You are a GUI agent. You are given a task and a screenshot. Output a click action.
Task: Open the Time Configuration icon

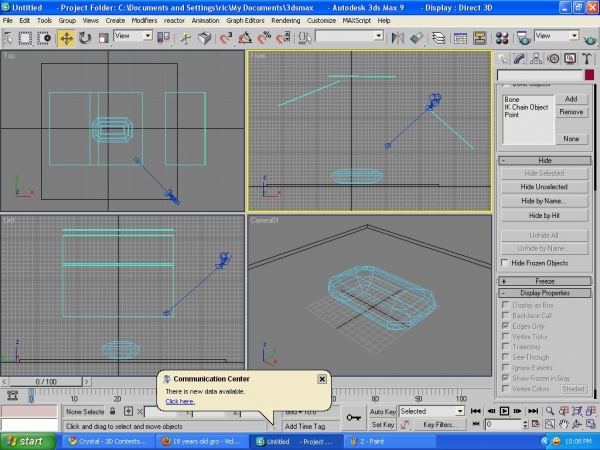pos(536,424)
